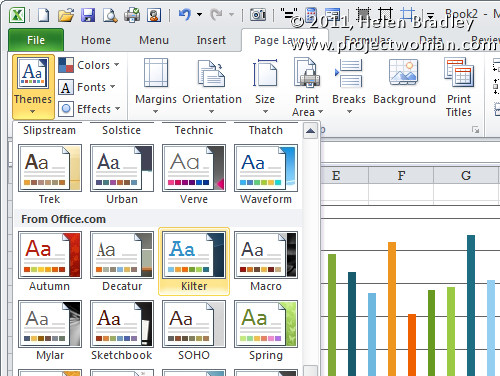Select the Thatch theme label

[266, 130]
